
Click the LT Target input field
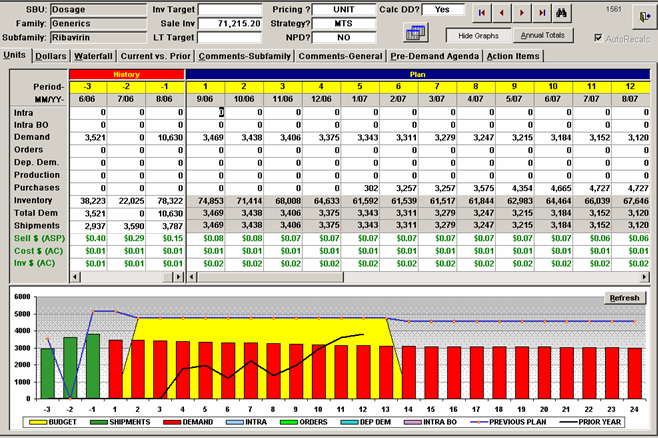pos(230,37)
